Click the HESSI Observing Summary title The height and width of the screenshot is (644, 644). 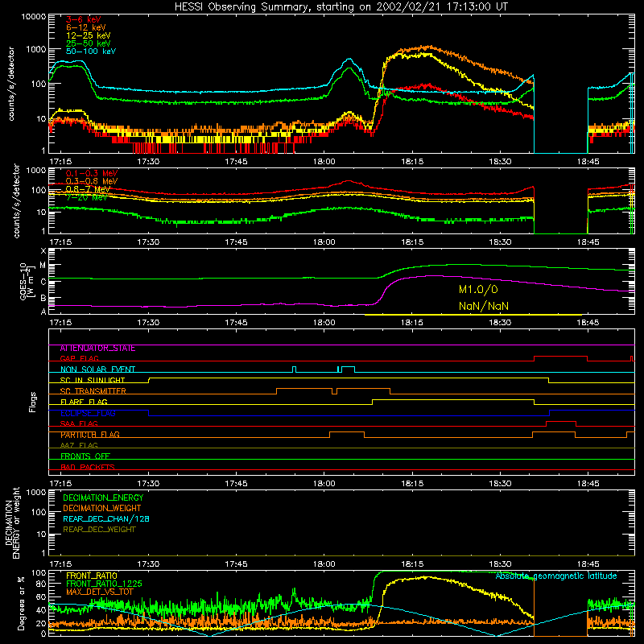tap(341, 7)
